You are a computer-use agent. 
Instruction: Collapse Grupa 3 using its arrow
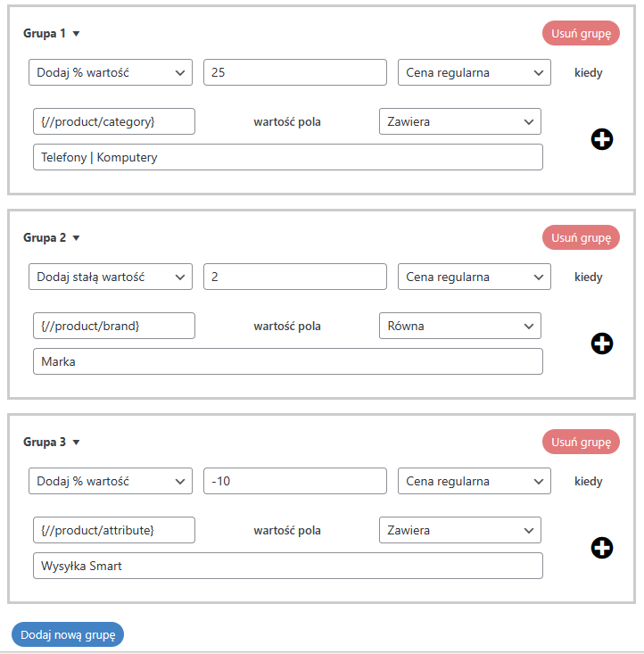tap(76, 443)
